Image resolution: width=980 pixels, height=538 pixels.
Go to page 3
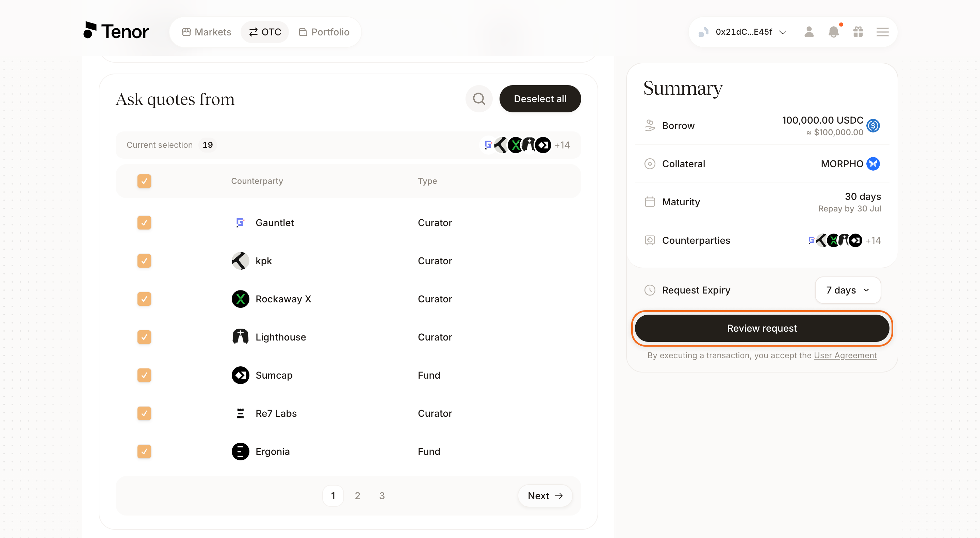pyautogui.click(x=381, y=496)
